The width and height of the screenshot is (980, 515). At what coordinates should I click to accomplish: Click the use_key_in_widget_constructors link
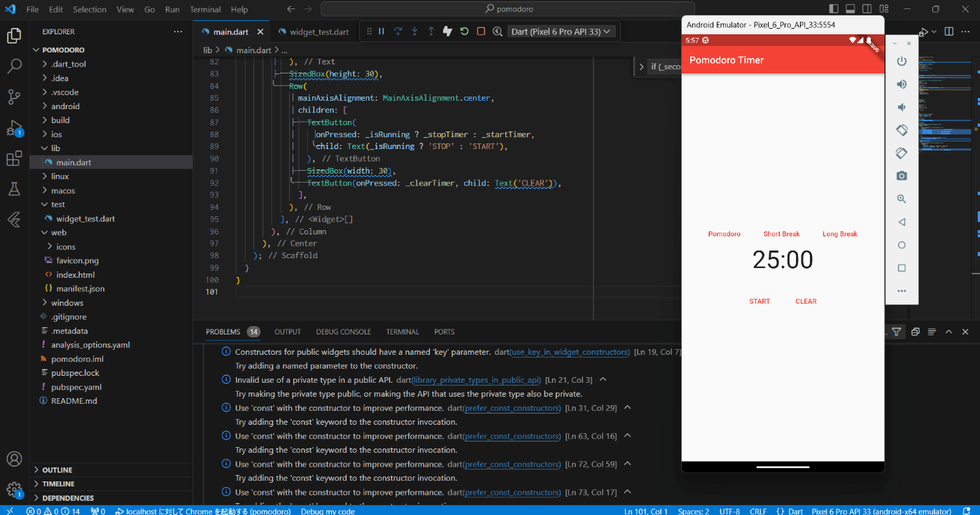click(x=569, y=352)
